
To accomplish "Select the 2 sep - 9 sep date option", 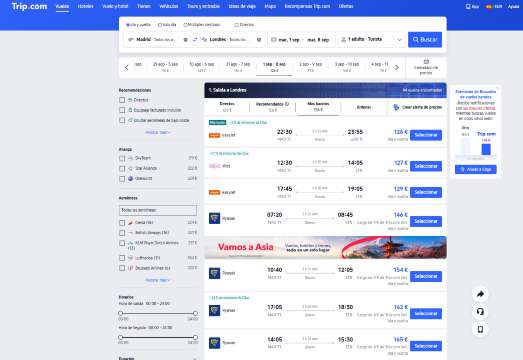I will tap(310, 67).
